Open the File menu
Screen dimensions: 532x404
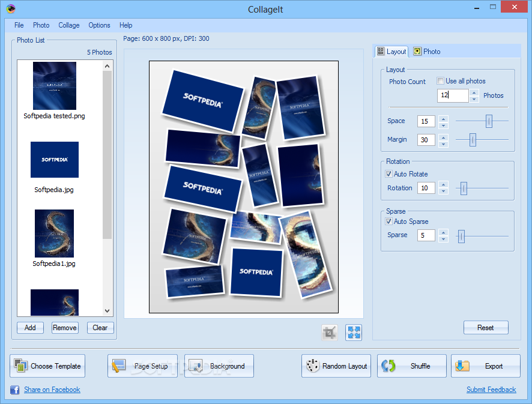[19, 25]
